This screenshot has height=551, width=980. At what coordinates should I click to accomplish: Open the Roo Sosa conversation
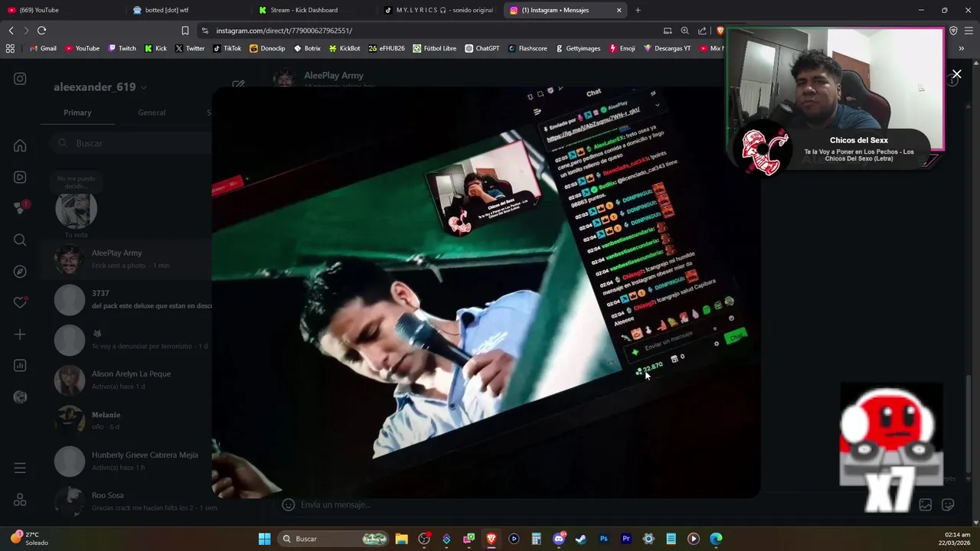(x=126, y=501)
